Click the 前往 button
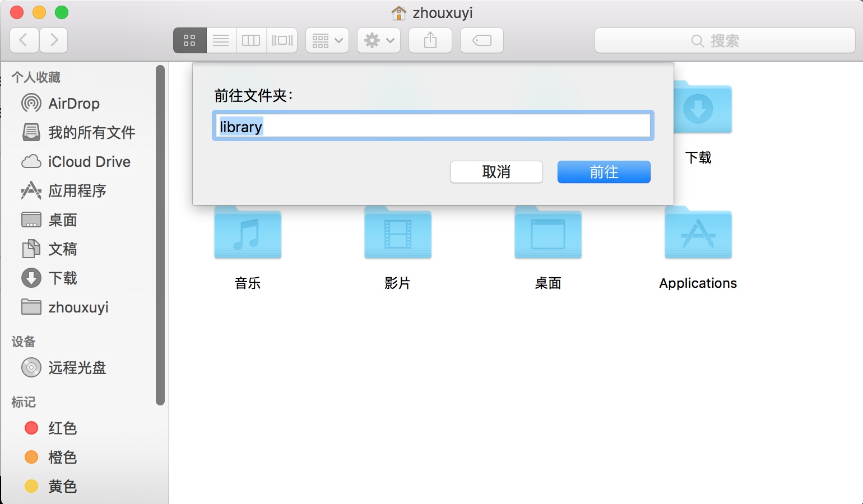 [x=604, y=172]
